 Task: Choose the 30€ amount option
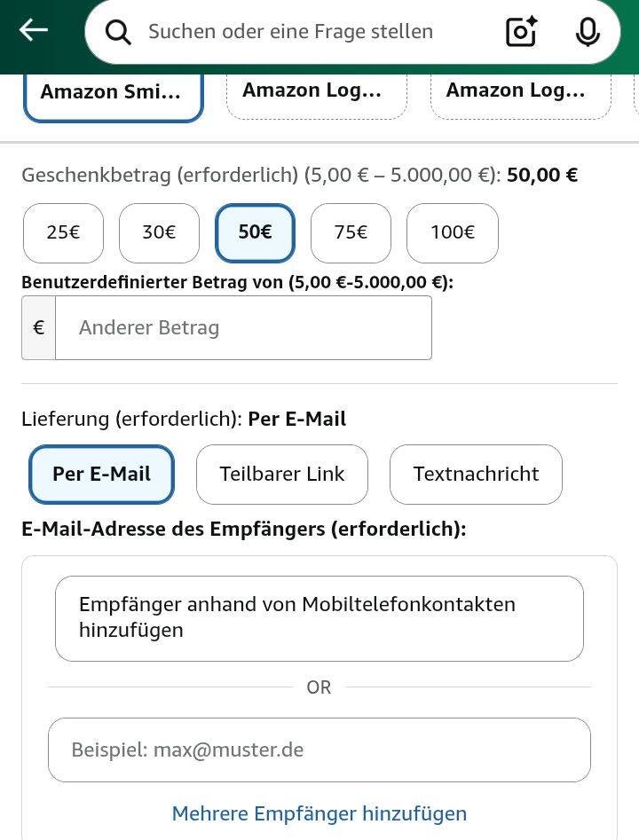coord(159,232)
